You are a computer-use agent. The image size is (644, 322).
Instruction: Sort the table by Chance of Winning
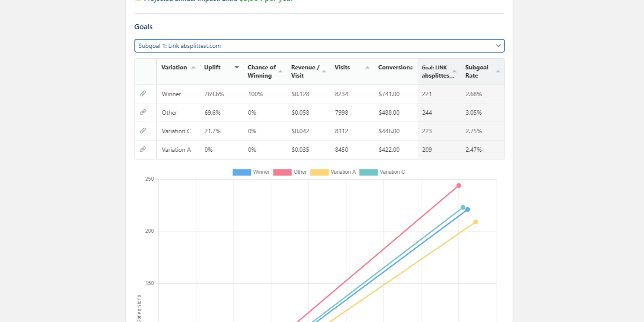click(x=280, y=71)
